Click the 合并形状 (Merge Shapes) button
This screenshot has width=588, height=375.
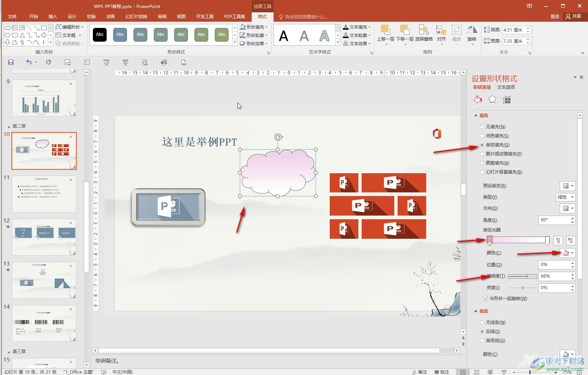pos(69,43)
